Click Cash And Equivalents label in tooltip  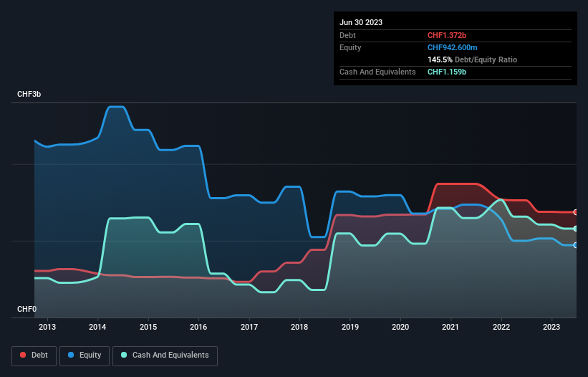coord(377,72)
